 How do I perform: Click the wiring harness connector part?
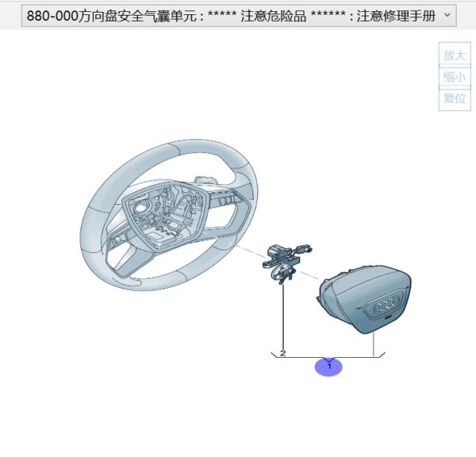(x=284, y=259)
